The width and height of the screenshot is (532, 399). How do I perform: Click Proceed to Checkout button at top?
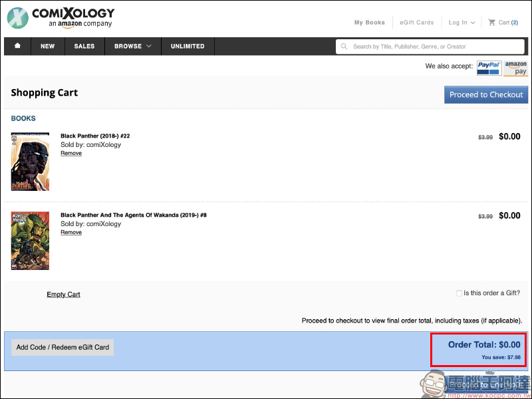[x=486, y=94]
